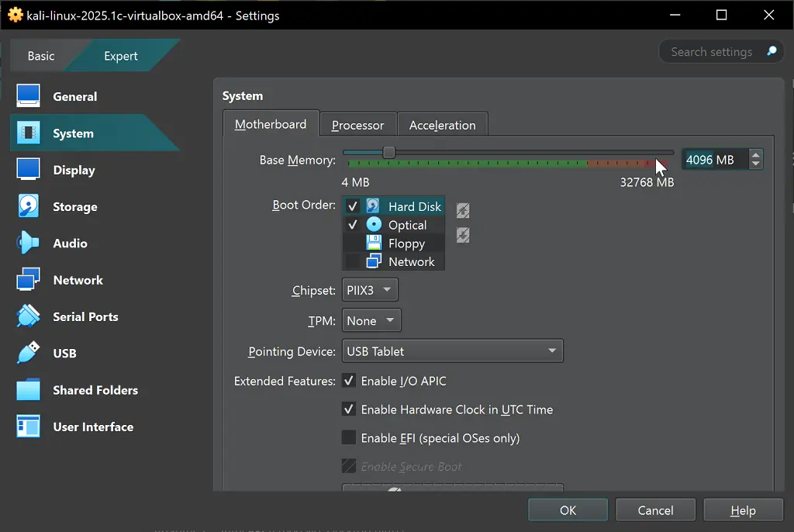Click the Base Memory slider handle
Viewport: 794px width, 532px height.
[x=388, y=152]
